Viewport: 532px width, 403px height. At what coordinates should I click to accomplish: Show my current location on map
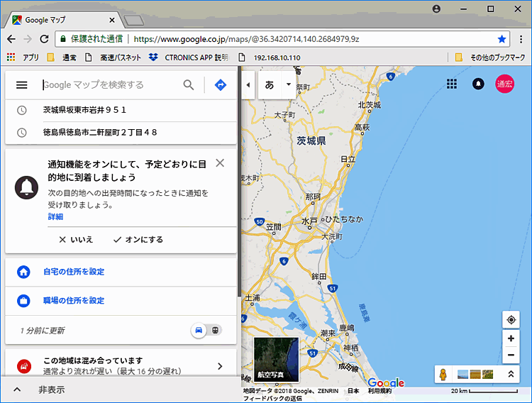[511, 319]
